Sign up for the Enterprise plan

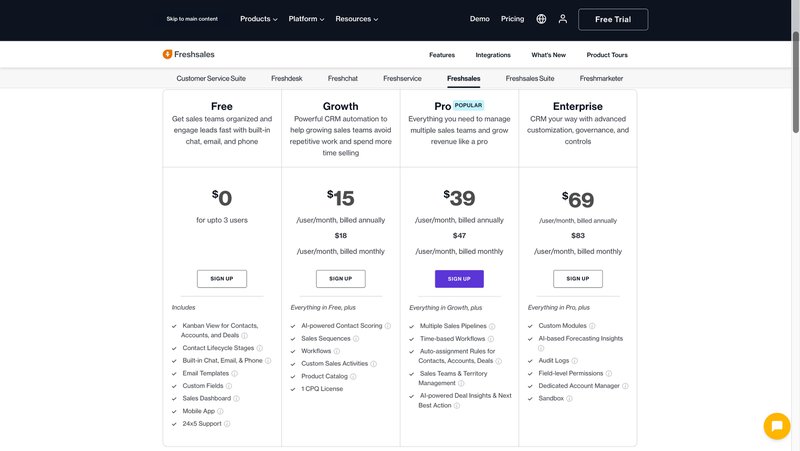(x=578, y=279)
